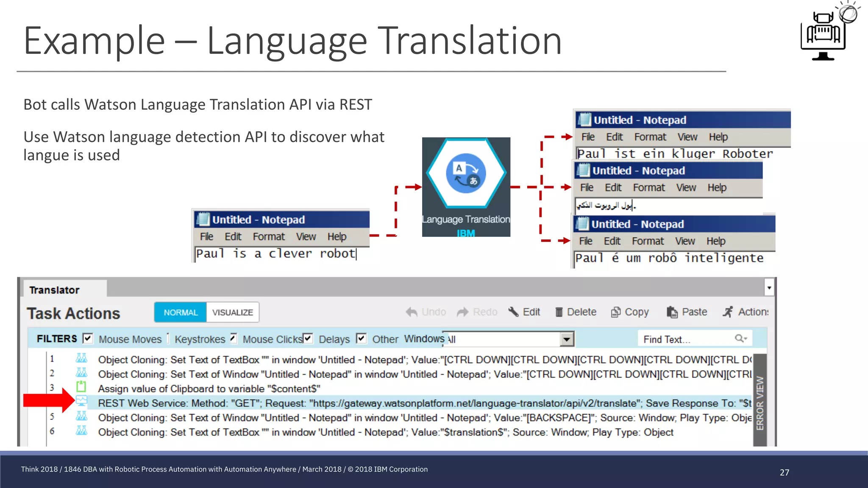Switch to NORMAL view
This screenshot has width=868, height=488.
(x=181, y=312)
